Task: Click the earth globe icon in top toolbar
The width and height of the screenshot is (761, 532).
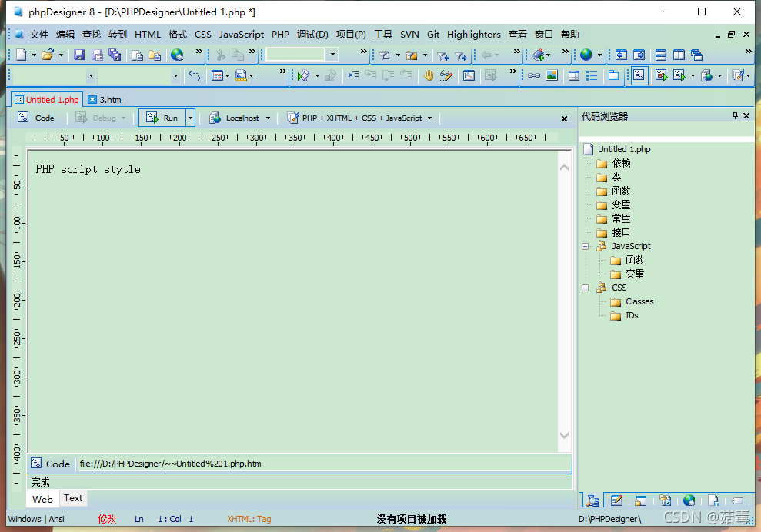Action: click(586, 55)
